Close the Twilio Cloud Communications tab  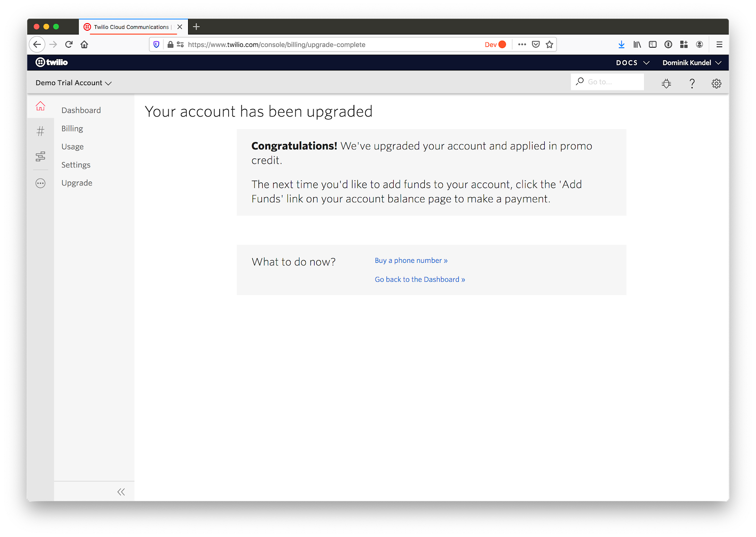pyautogui.click(x=180, y=27)
